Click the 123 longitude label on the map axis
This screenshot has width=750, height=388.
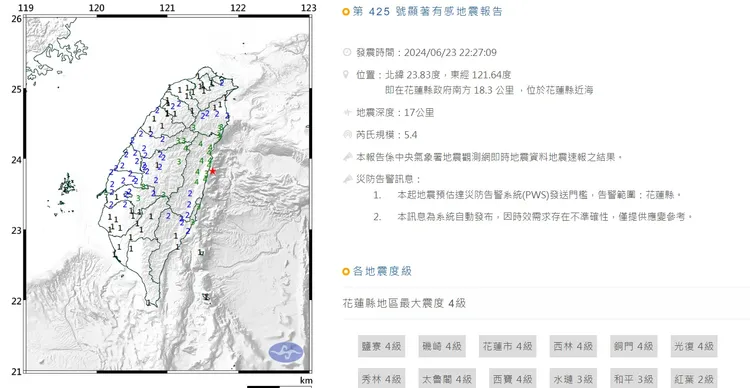(309, 8)
